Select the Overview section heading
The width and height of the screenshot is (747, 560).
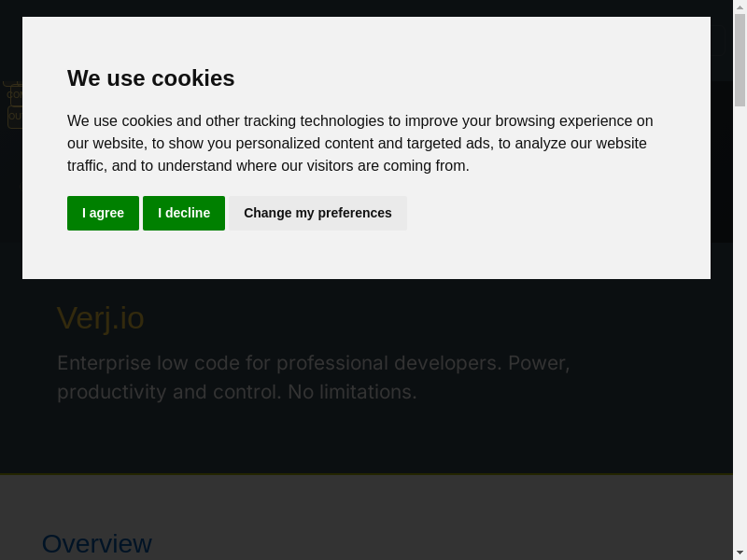pos(97,543)
